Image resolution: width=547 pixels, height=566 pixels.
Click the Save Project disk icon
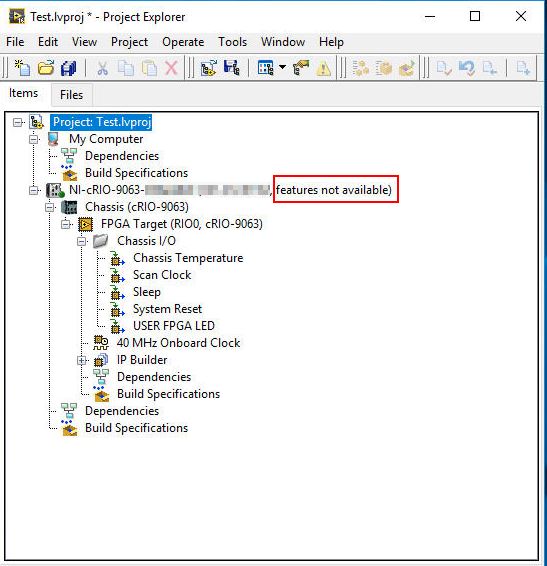coord(231,68)
